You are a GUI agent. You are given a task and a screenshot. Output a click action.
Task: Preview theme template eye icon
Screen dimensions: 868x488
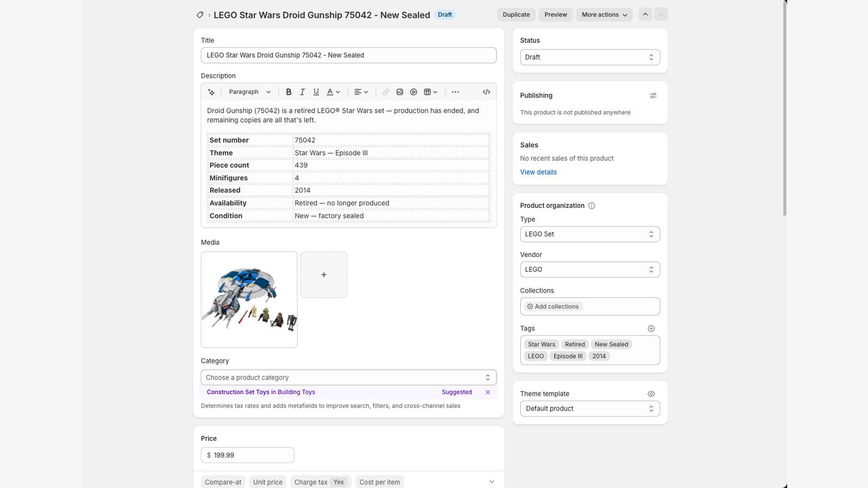(651, 394)
